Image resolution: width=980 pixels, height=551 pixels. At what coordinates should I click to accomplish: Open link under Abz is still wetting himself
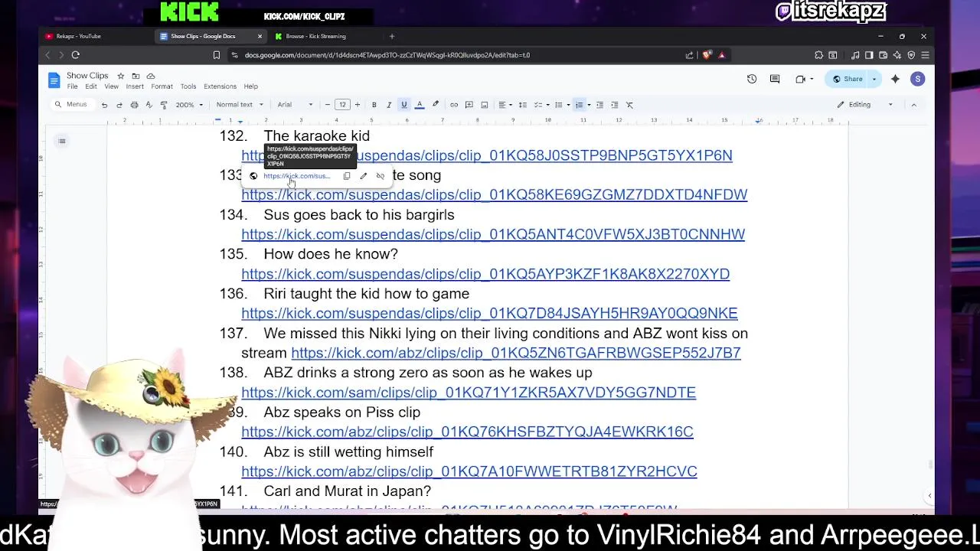[x=469, y=471]
